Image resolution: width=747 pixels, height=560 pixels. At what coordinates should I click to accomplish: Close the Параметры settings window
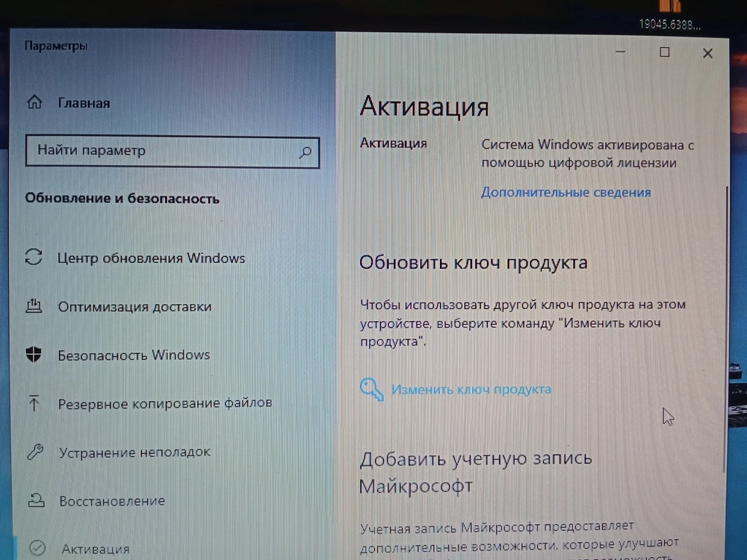point(707,53)
